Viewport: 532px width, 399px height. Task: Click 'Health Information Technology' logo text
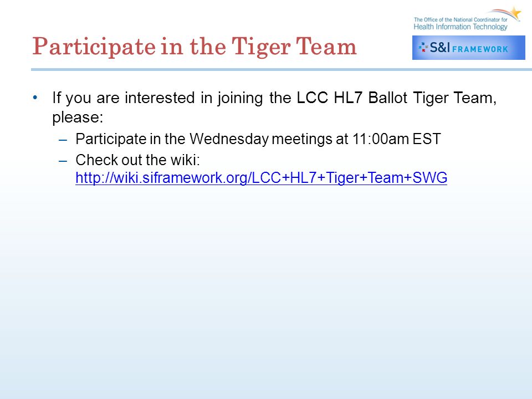[x=461, y=27]
